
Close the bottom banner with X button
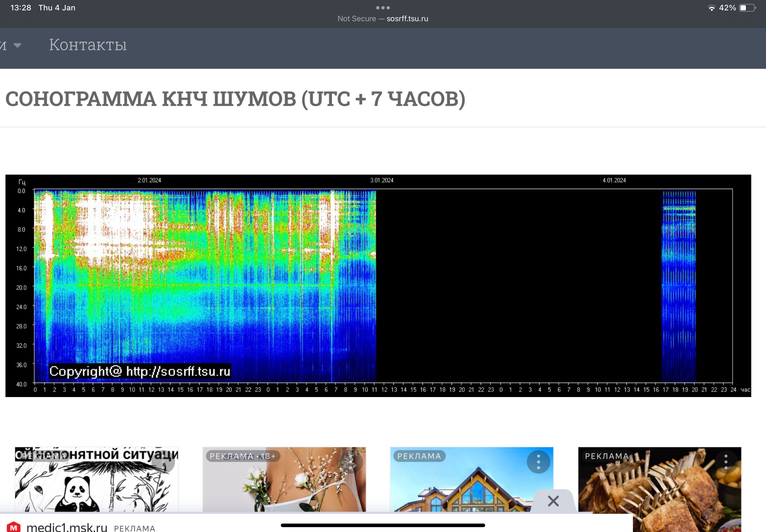(x=553, y=501)
